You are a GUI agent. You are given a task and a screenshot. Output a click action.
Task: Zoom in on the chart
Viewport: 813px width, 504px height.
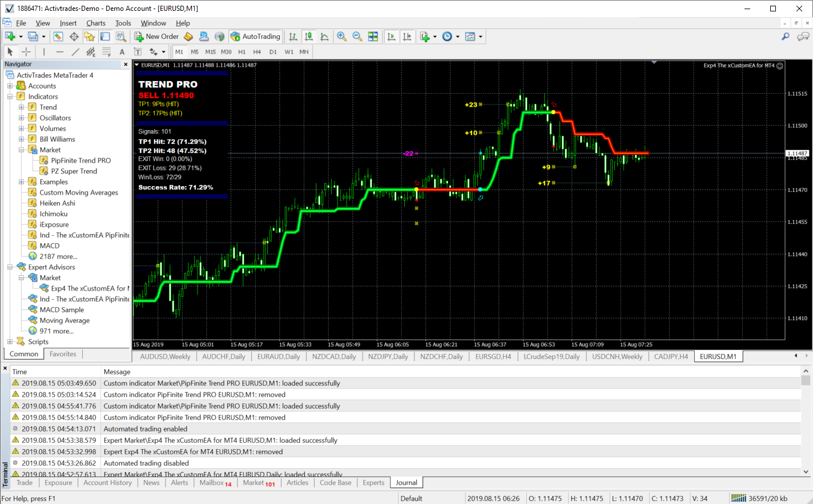[341, 37]
